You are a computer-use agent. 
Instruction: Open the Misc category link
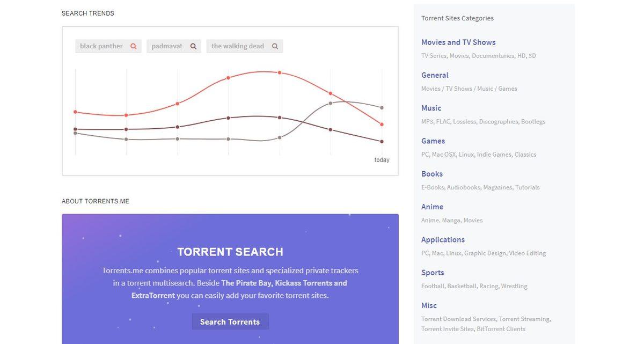click(429, 305)
